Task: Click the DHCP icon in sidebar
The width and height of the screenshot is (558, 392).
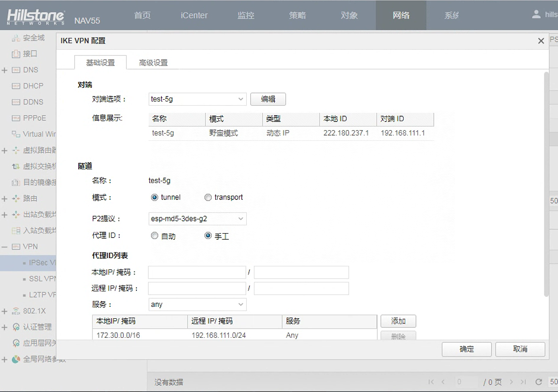Action: tap(16, 86)
